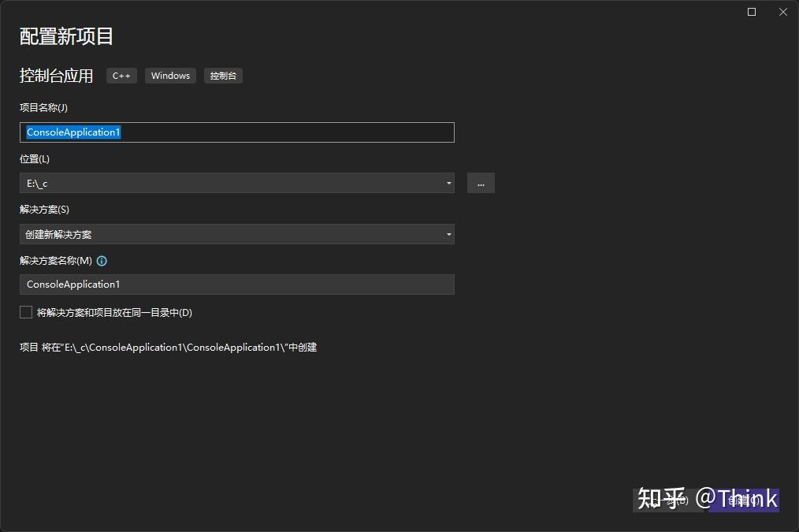
Task: Click the purple 创建 button at bottom right
Action: (744, 500)
